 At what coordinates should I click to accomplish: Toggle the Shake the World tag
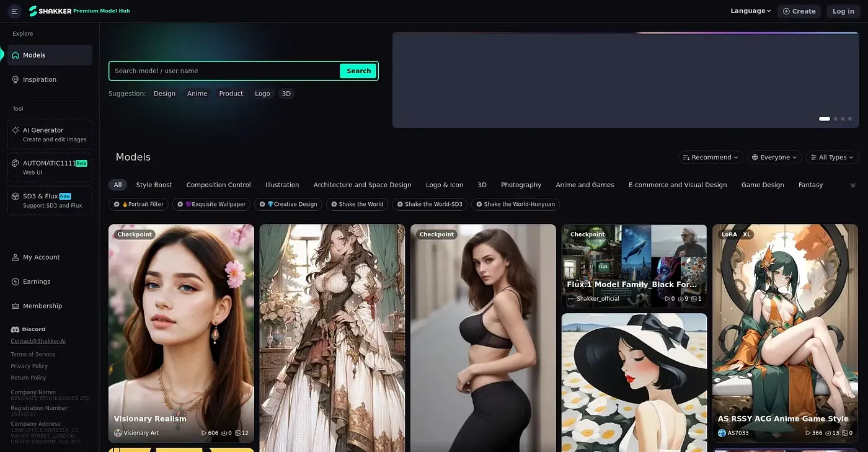coord(357,204)
